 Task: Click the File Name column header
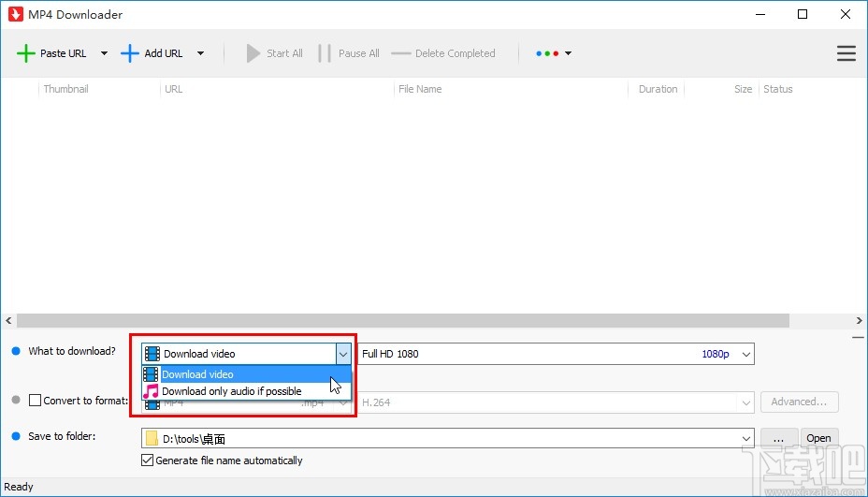coord(420,89)
